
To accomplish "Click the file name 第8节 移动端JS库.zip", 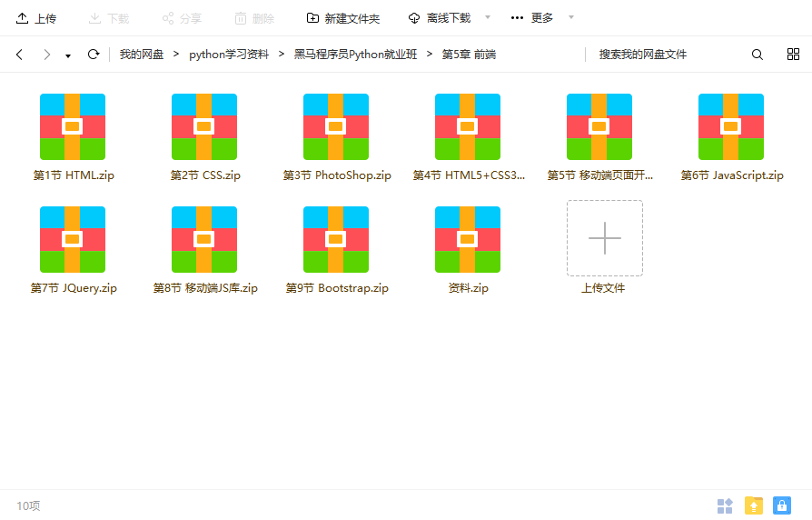I will (x=205, y=288).
